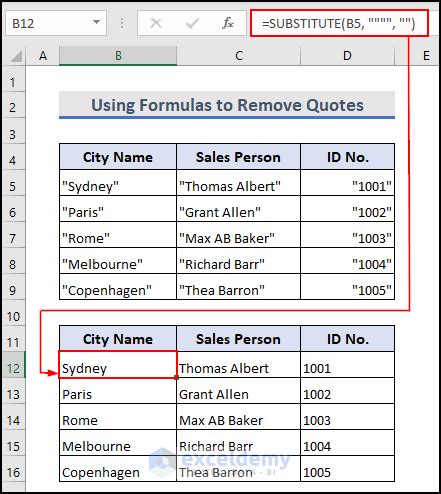Select column A header
Image resolution: width=441 pixels, height=494 pixels.
coord(43,56)
